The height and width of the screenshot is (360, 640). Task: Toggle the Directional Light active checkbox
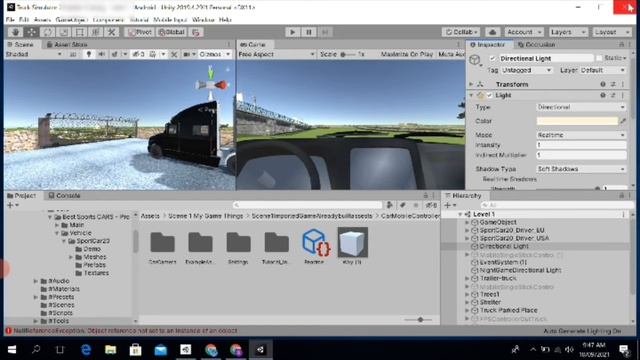click(492, 58)
